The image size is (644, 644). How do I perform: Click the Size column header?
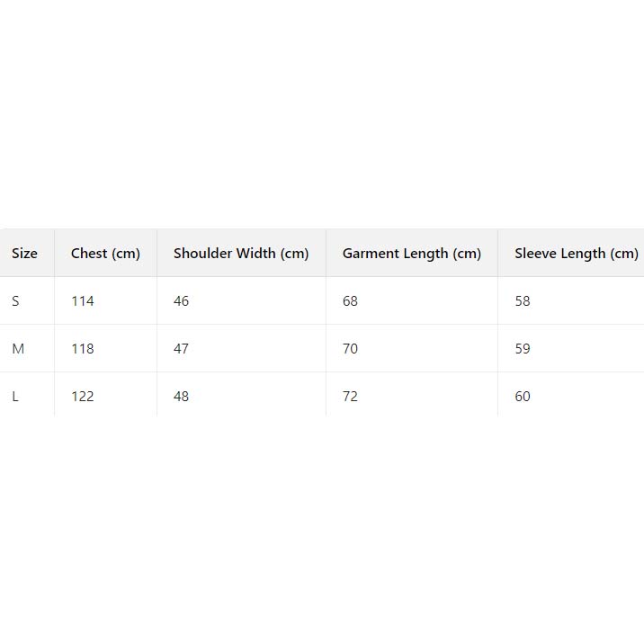click(25, 254)
